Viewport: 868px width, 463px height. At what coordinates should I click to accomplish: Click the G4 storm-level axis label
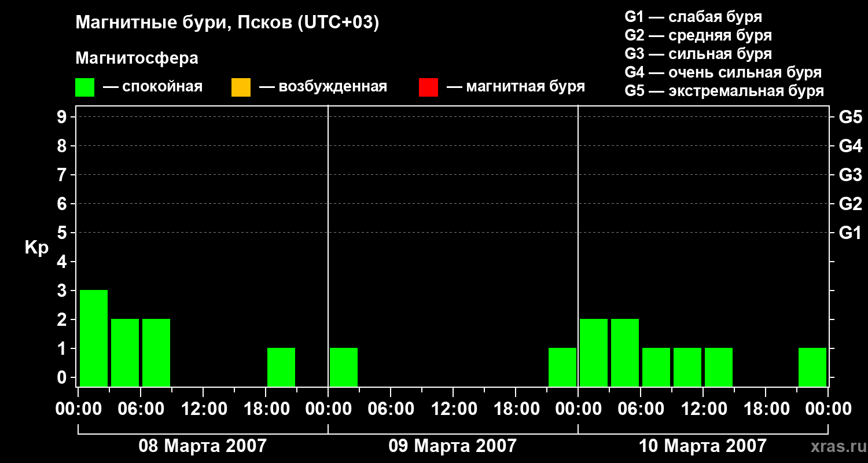(x=850, y=146)
